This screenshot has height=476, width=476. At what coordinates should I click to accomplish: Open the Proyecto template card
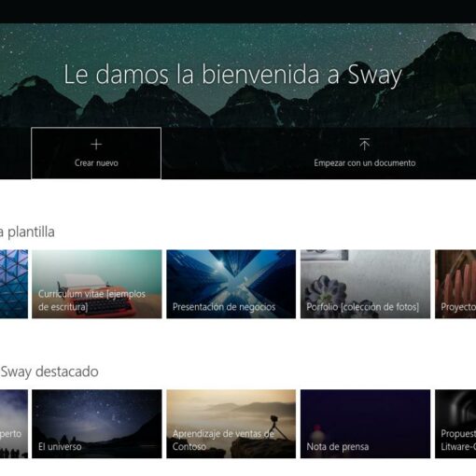pos(455,284)
